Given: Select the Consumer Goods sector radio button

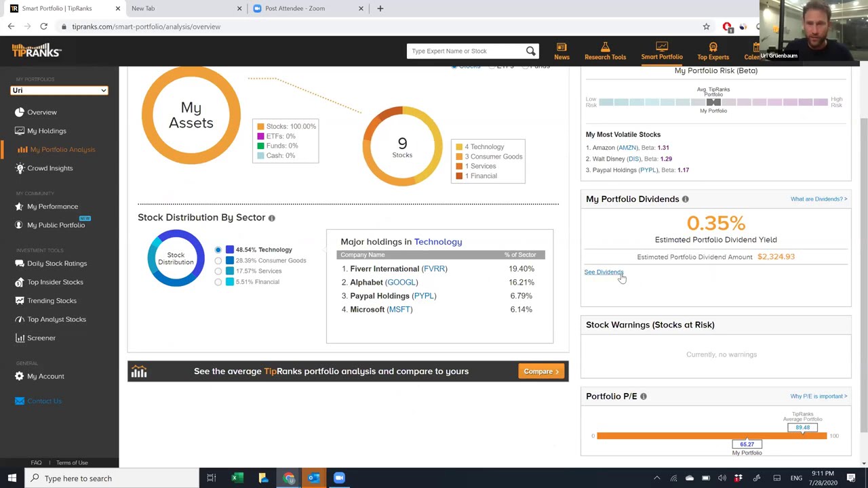Looking at the screenshot, I should point(218,260).
